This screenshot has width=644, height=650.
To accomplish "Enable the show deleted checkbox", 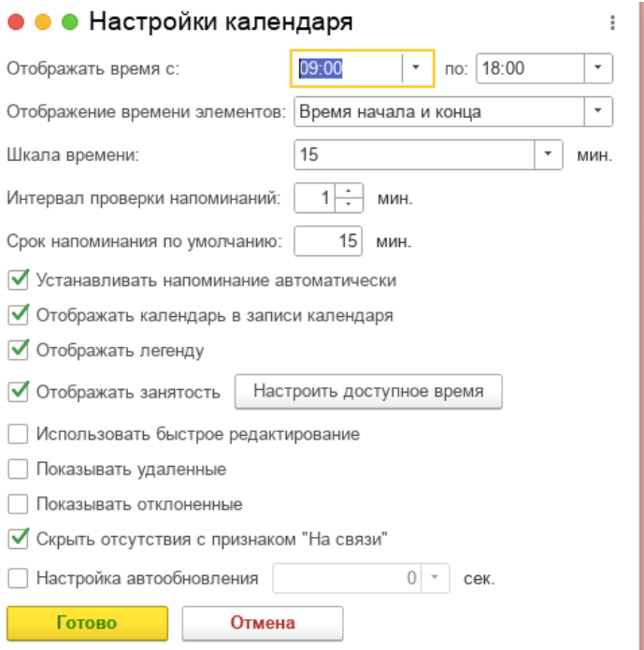I will [x=18, y=469].
